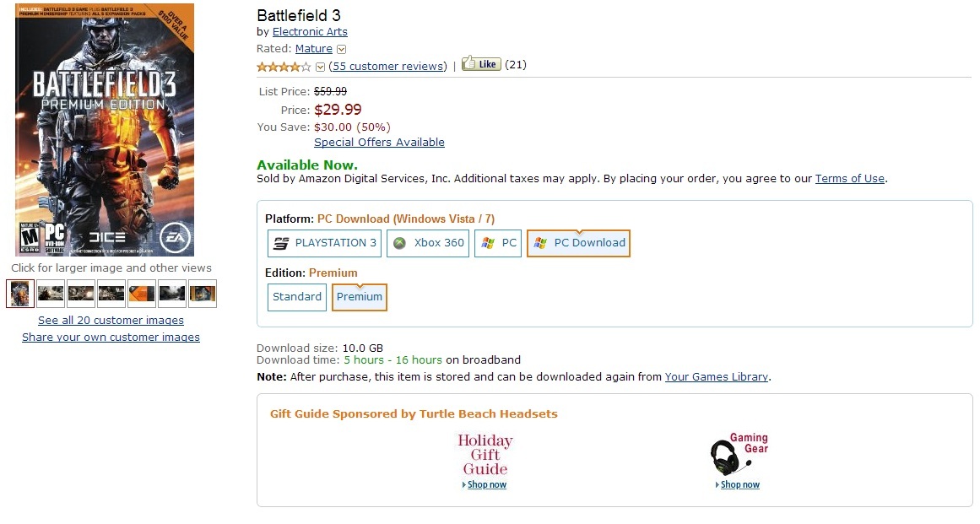The width and height of the screenshot is (980, 524).
Task: Select the first cover art thumbnail
Action: click(20, 294)
